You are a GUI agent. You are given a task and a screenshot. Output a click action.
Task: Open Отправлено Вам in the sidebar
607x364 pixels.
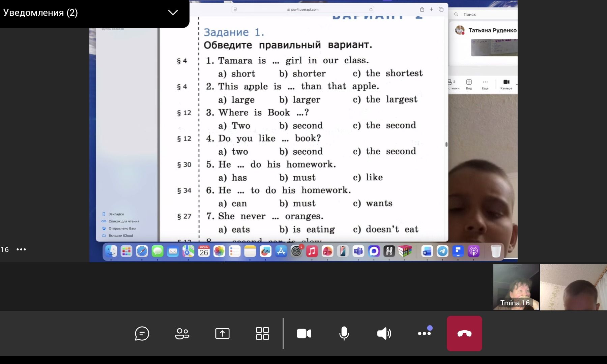tap(119, 228)
